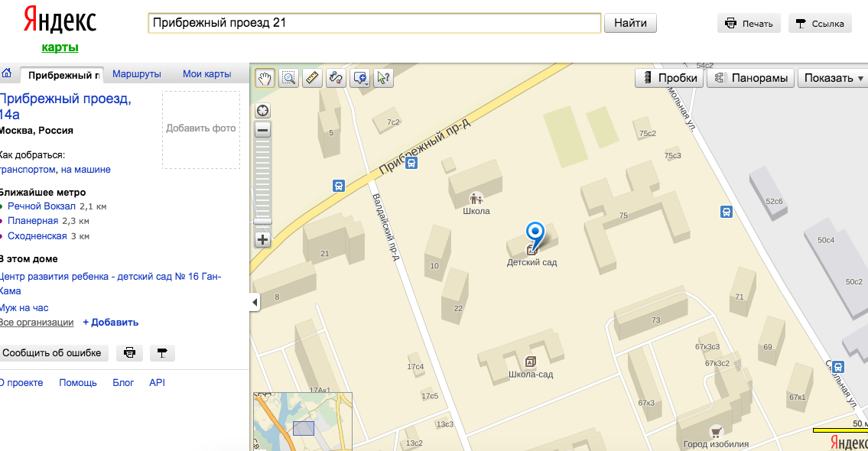Open the Яндекс logo homepage

60,21
